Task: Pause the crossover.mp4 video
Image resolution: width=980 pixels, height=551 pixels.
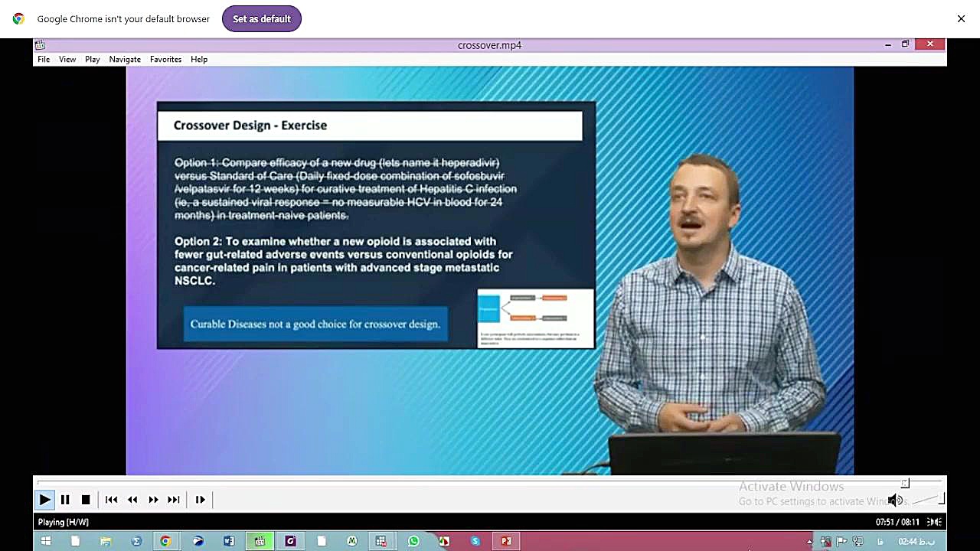Action: tap(65, 500)
